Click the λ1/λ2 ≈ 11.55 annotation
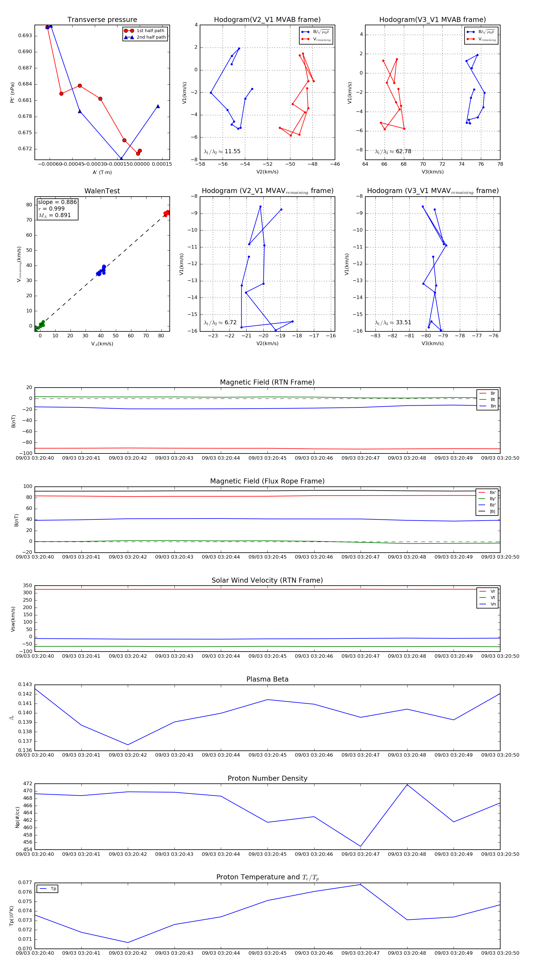Screen dimensions: 535x980 [x=222, y=151]
